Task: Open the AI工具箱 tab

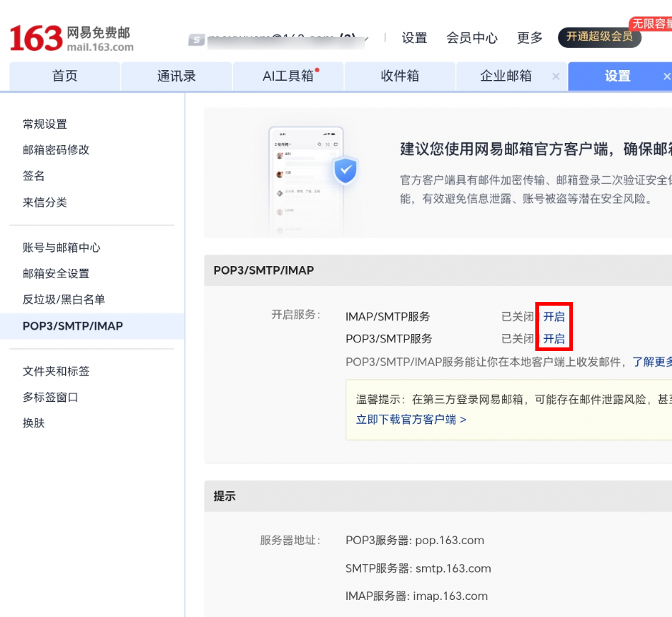Action: pos(288,76)
